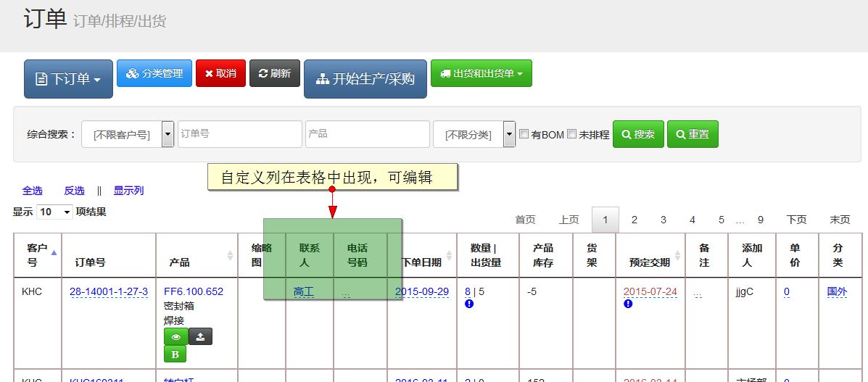Go to page 2 in pagination
868x382 pixels.
[634, 220]
